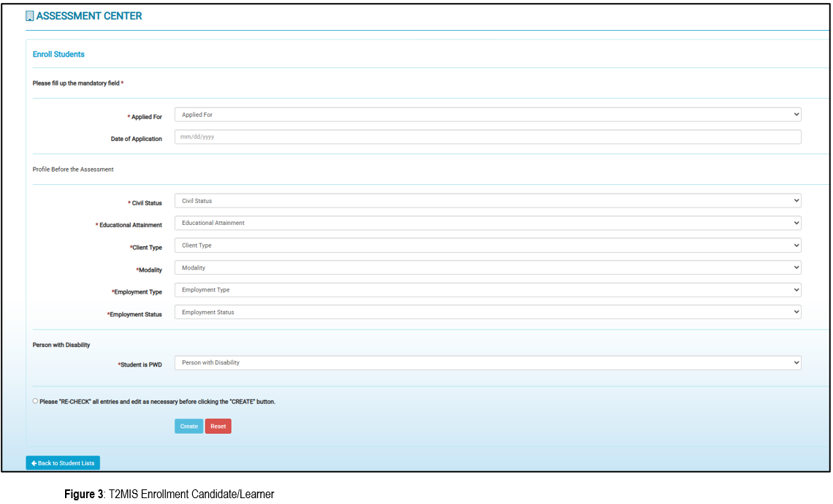Expand the Modality dropdown list
This screenshot has width=833, height=504.
point(487,268)
